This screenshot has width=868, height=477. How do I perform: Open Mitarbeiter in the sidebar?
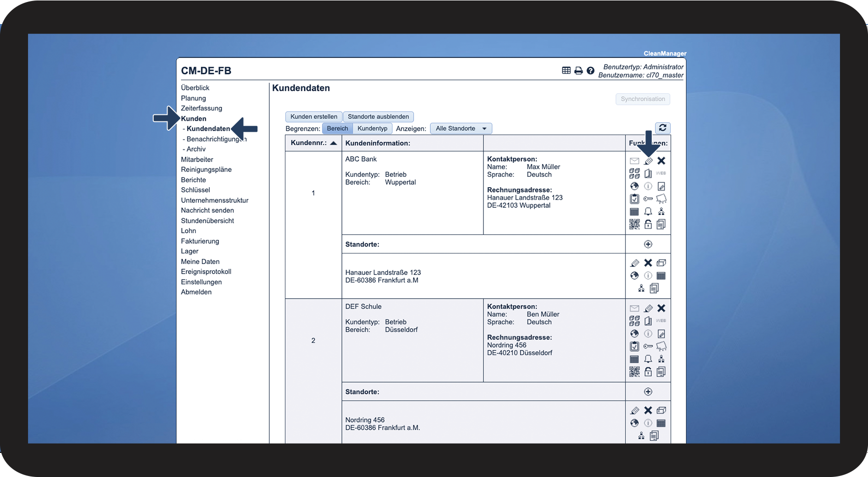pyautogui.click(x=197, y=160)
